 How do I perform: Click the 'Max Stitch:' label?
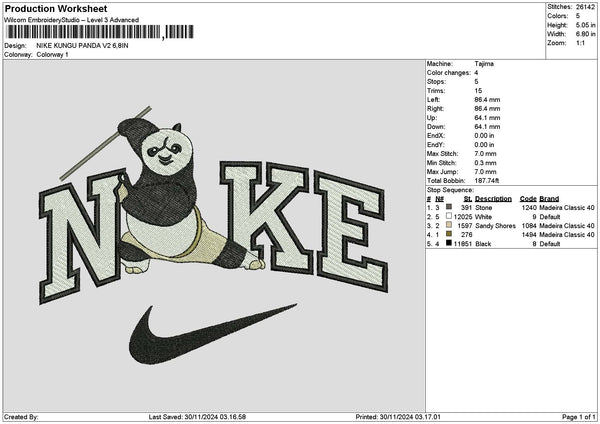point(442,154)
